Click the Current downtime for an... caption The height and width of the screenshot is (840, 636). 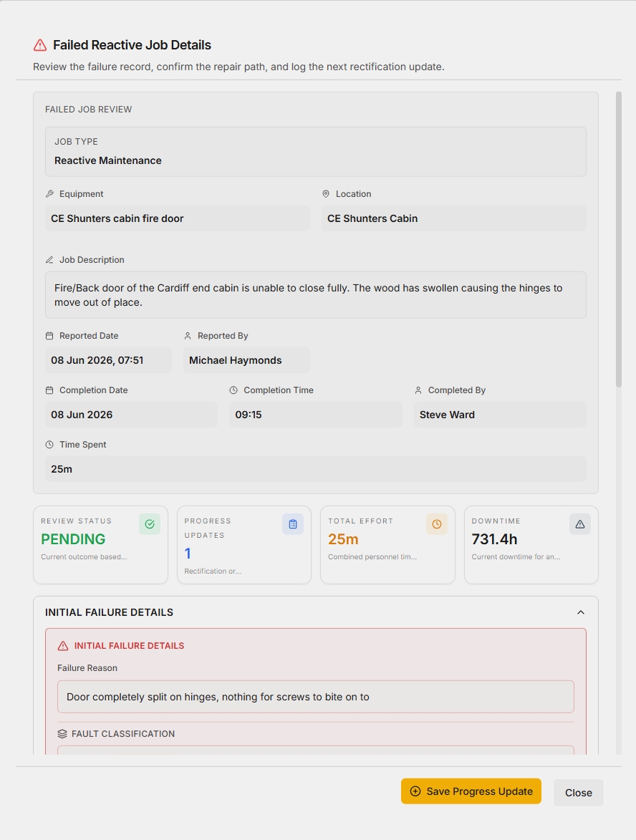[x=516, y=556]
